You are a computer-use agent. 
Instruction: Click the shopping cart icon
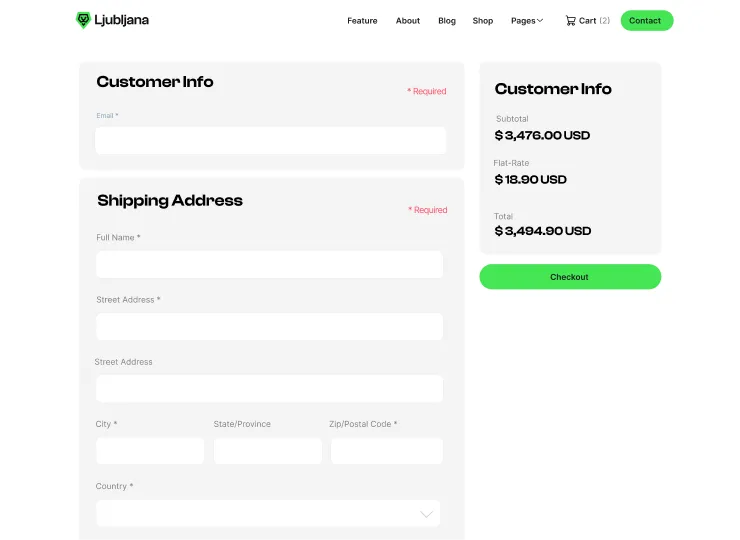pyautogui.click(x=571, y=21)
